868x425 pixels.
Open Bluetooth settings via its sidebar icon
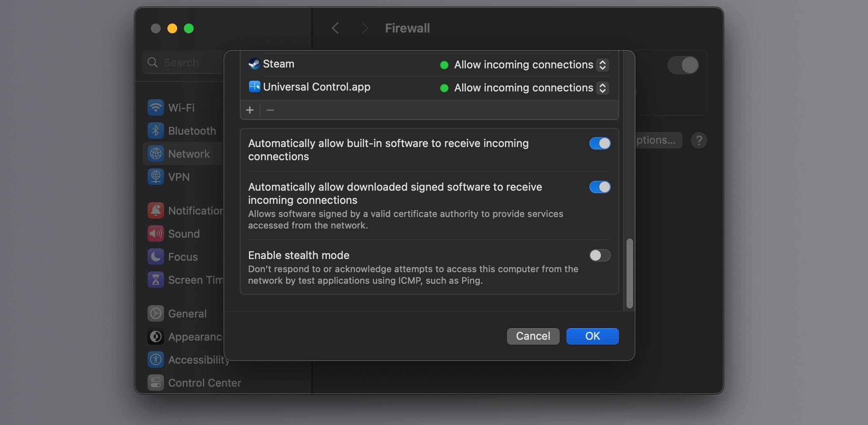coord(155,131)
